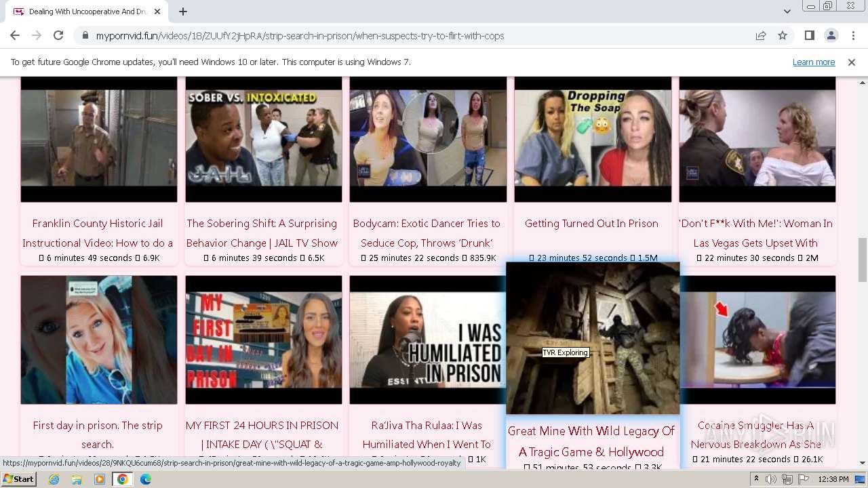
Task: Open the Chrome three-dot menu
Action: (x=852, y=36)
